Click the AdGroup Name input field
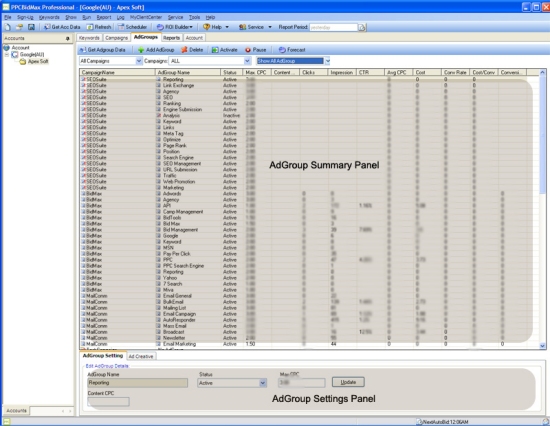This screenshot has width=550, height=426. pyautogui.click(x=138, y=383)
